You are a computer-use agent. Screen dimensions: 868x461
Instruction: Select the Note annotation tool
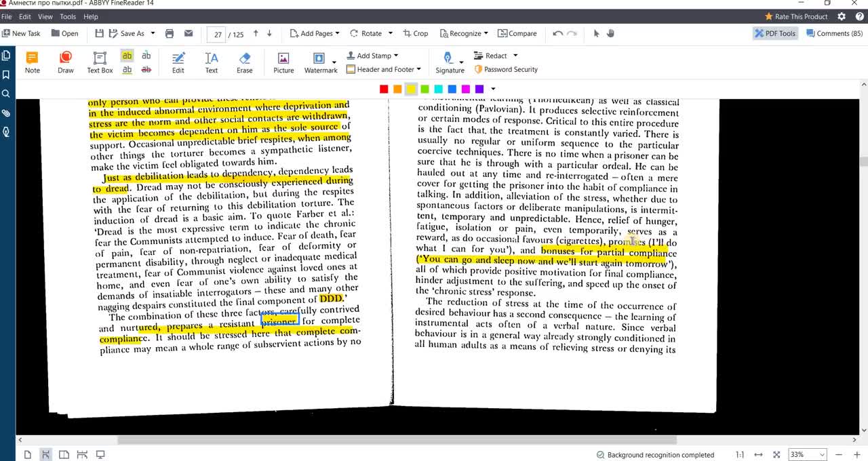click(32, 62)
